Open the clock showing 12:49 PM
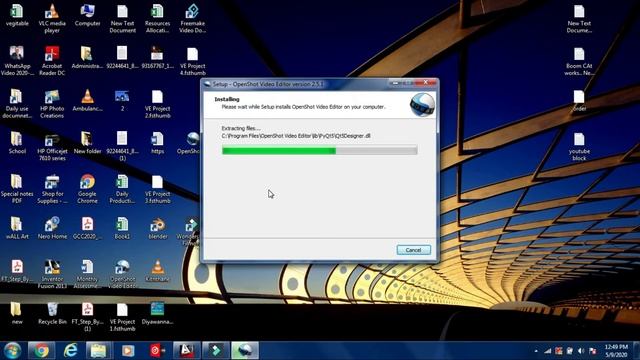This screenshot has width=640, height=360. pos(616,351)
